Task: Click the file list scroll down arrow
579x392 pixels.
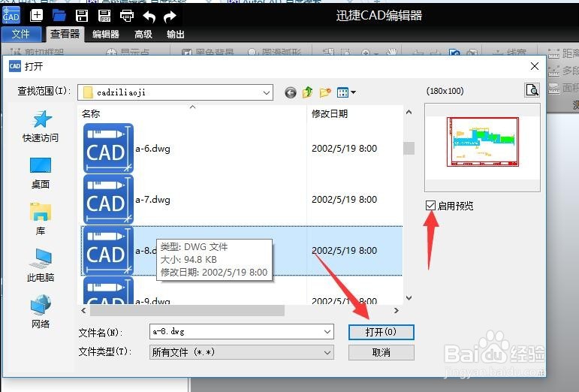Action: [x=409, y=298]
